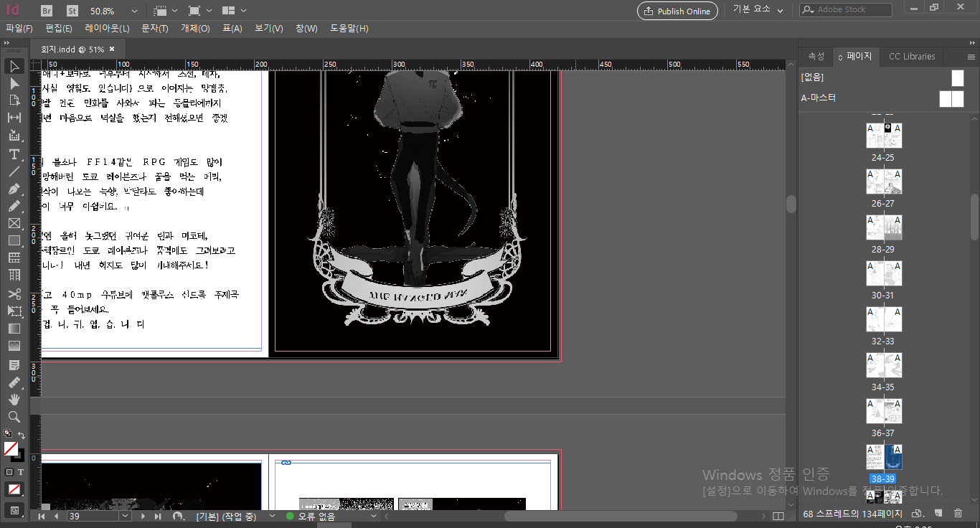
Task: Select the Rectangle Frame tool
Action: [x=14, y=223]
